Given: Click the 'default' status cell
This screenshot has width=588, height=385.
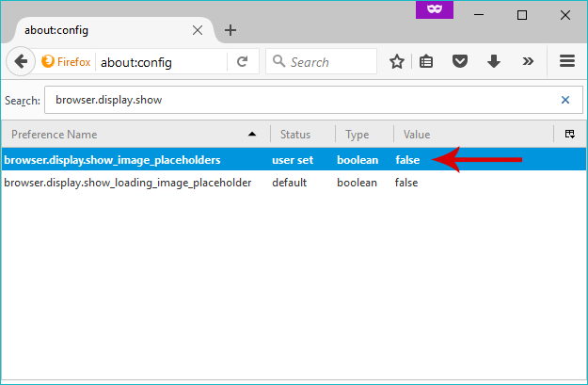Looking at the screenshot, I should tap(289, 183).
